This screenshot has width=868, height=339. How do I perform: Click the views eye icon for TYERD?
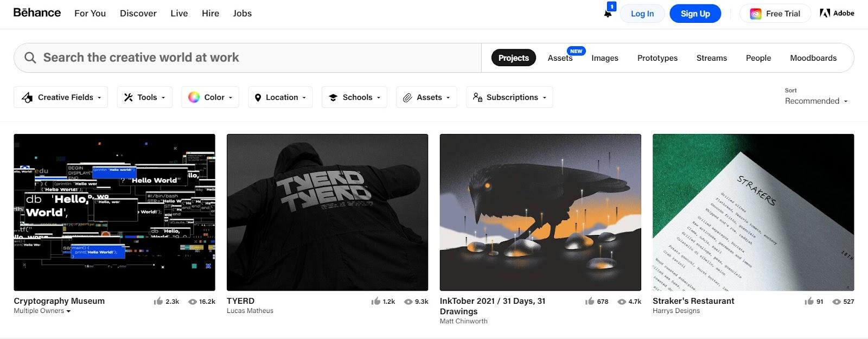[408, 302]
